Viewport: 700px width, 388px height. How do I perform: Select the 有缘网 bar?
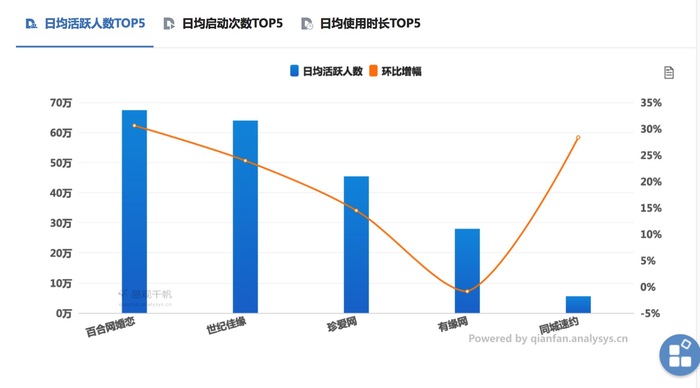[x=467, y=271]
